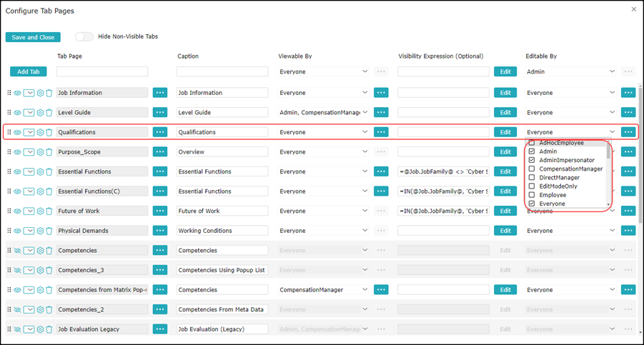This screenshot has height=345, width=644.
Task: Grab the drag handle of Purpose_Scope row
Action: pyautogui.click(x=9, y=152)
